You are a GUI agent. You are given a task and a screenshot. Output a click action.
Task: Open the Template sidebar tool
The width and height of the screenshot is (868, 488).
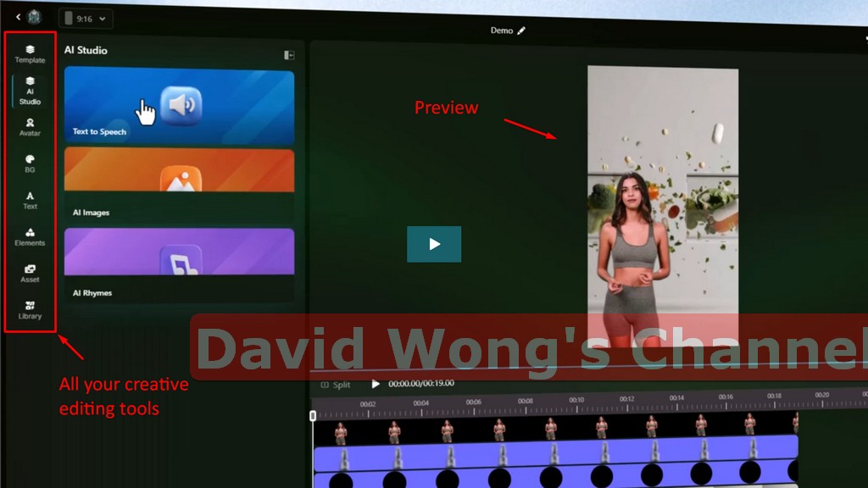(x=30, y=54)
